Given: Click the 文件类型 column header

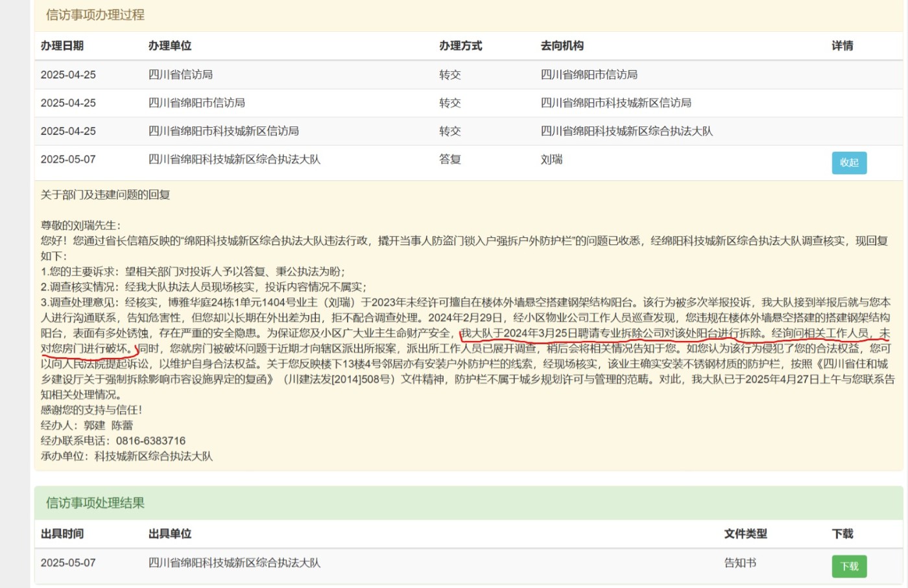Looking at the screenshot, I should point(745,534).
